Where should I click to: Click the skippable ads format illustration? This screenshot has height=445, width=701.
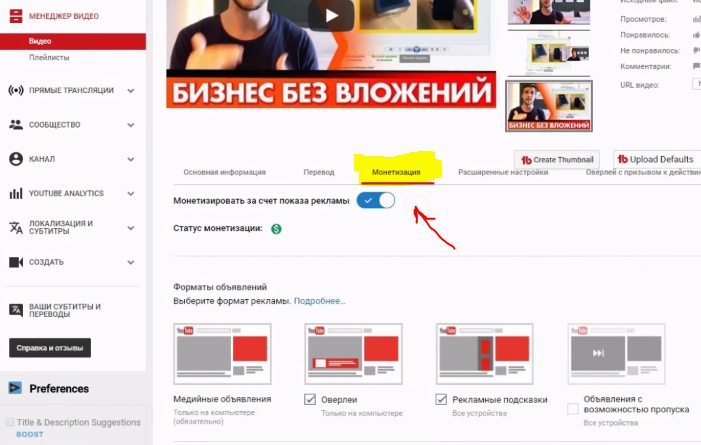point(616,354)
